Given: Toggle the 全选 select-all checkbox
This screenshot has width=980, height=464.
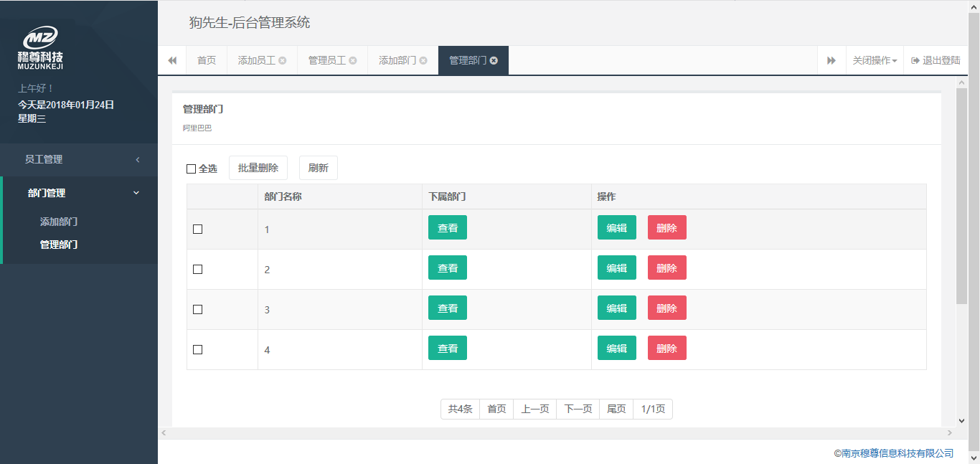Looking at the screenshot, I should pos(191,169).
